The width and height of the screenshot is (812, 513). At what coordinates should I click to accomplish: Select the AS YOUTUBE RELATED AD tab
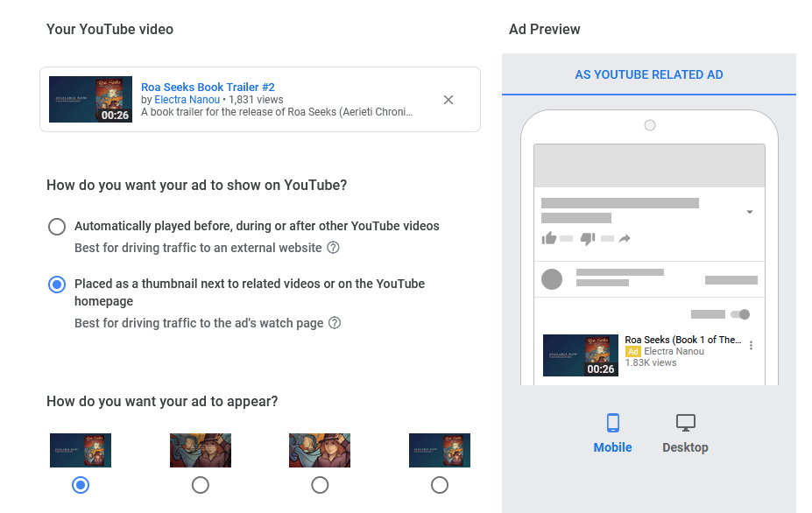(648, 74)
